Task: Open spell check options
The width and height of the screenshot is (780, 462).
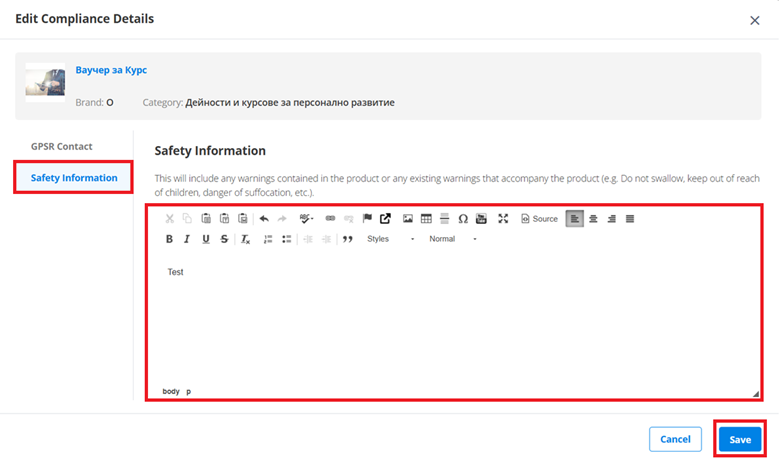Action: click(x=306, y=219)
